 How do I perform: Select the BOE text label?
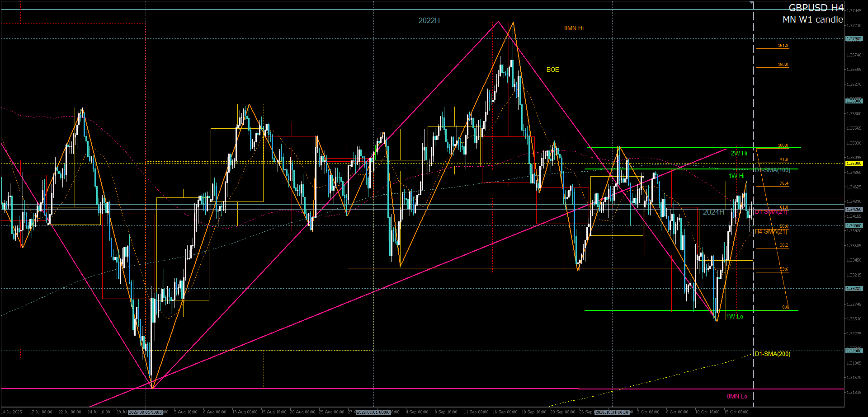click(x=552, y=70)
